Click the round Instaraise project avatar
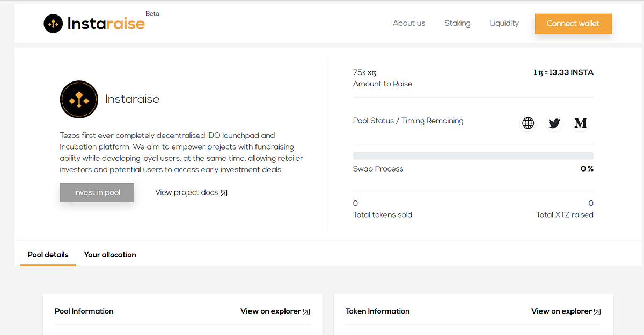 pos(79,100)
